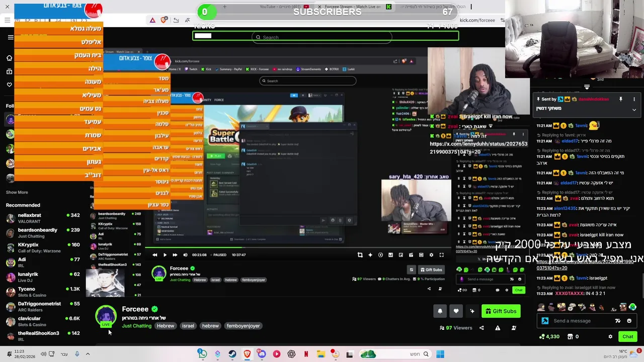Click the gift shop icon next to 0
Image resolution: width=644 pixels, height=362 pixels.
click(570, 336)
